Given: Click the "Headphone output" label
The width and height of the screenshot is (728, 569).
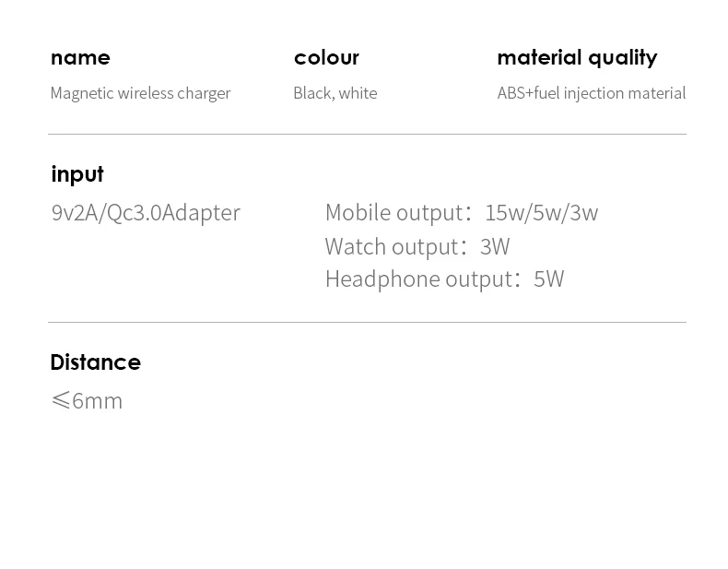Looking at the screenshot, I should point(418,279).
